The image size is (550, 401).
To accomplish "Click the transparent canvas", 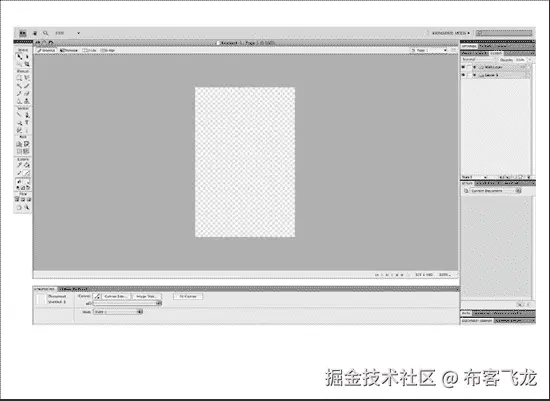I will coord(245,162).
